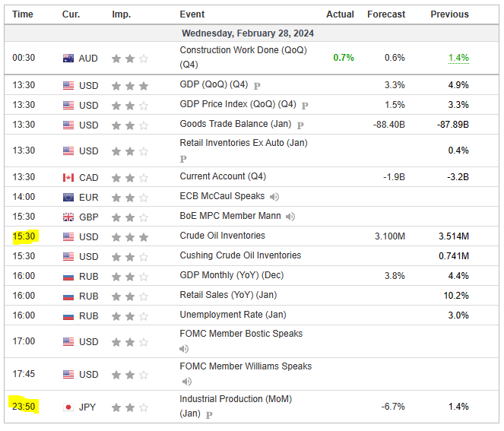Open the Current Account (Q4) event
Image resolution: width=504 pixels, height=431 pixels.
click(x=223, y=176)
